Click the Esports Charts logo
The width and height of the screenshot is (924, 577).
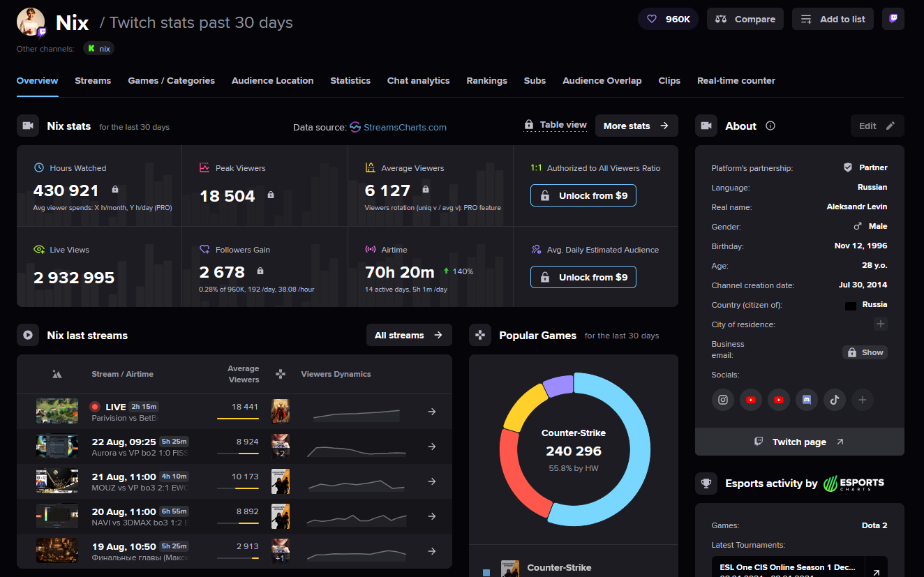click(x=854, y=484)
